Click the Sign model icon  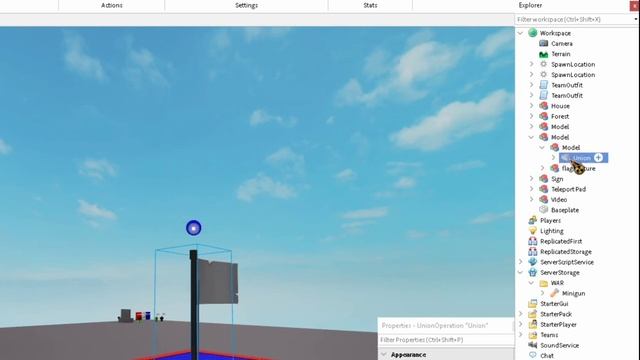[x=543, y=179]
